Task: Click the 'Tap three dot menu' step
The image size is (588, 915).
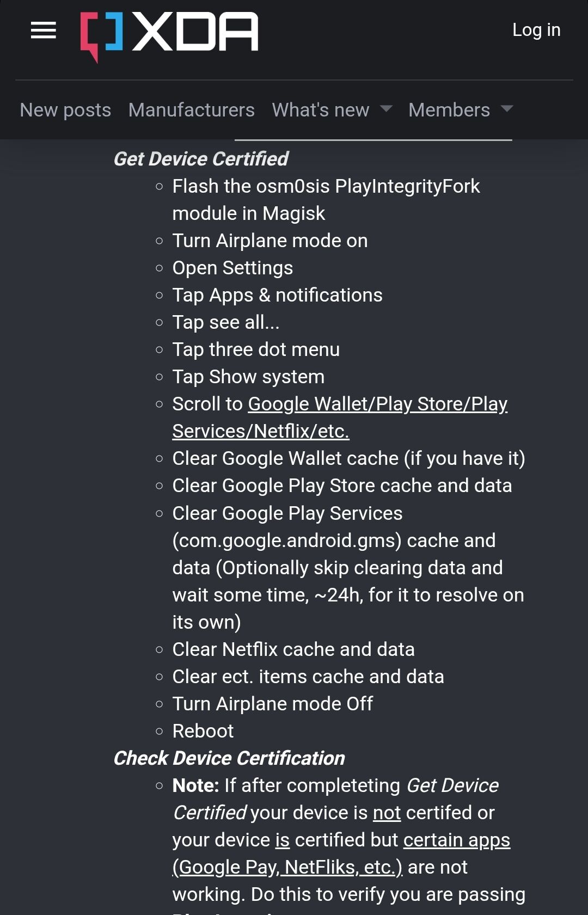Action: pos(255,349)
